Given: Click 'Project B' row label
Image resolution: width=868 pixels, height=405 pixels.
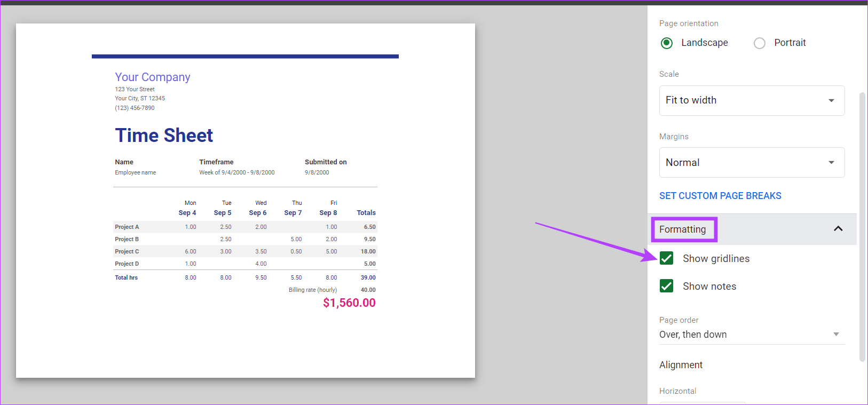Looking at the screenshot, I should point(127,239).
